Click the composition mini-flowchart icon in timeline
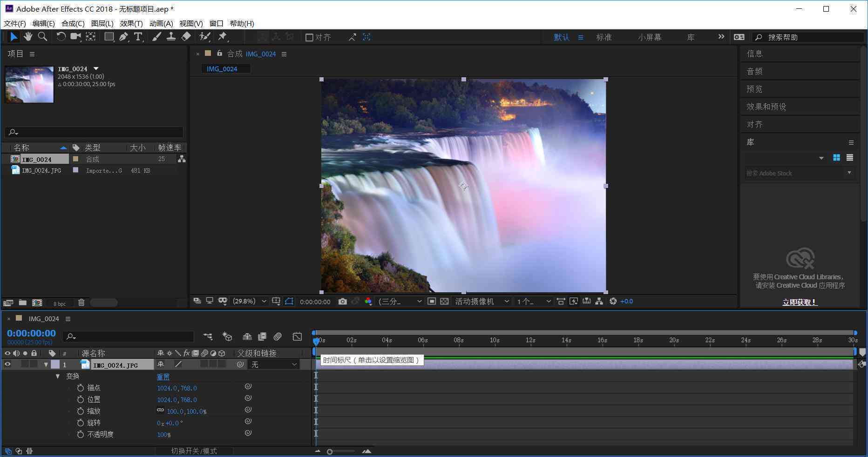The width and height of the screenshot is (868, 457). coord(208,336)
